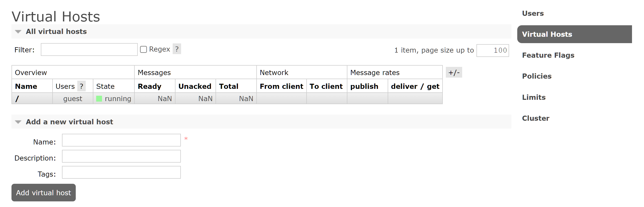The image size is (644, 207).
Task: Click the Add virtual host button
Action: 44,192
